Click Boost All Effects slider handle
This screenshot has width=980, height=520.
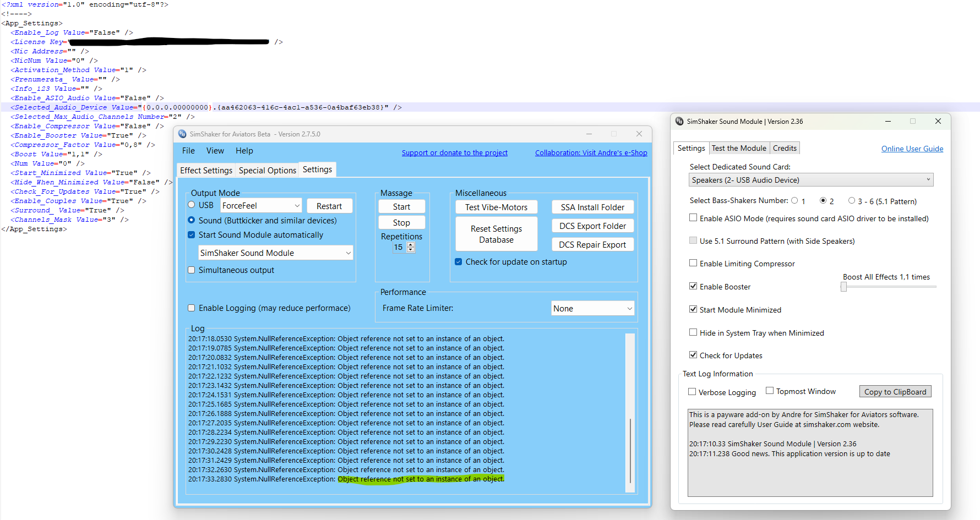pos(843,287)
